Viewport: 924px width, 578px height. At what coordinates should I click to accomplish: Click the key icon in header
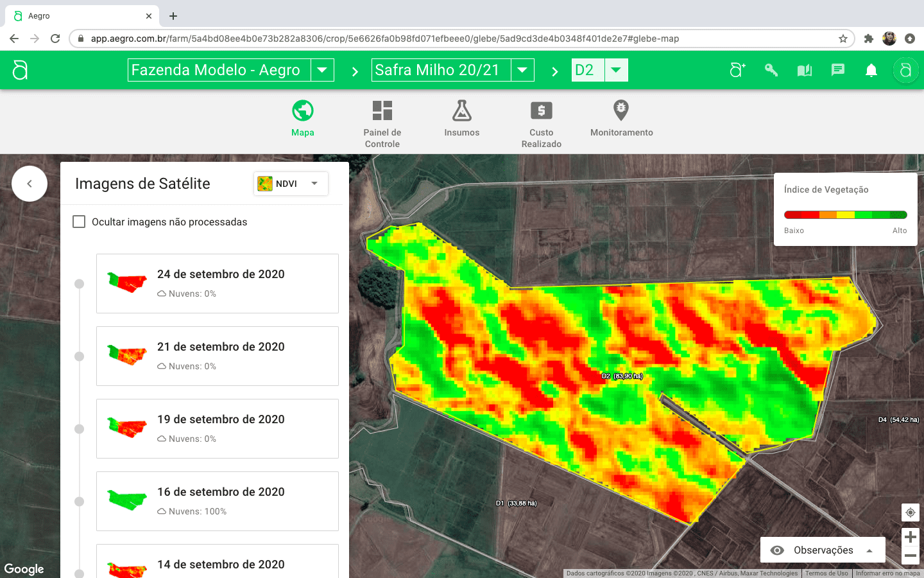(771, 70)
